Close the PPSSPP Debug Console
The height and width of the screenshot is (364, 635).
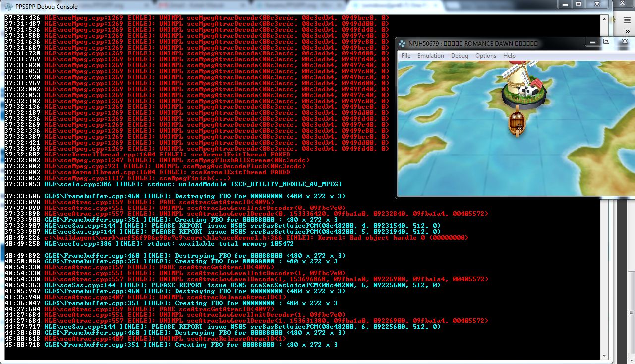point(597,4)
